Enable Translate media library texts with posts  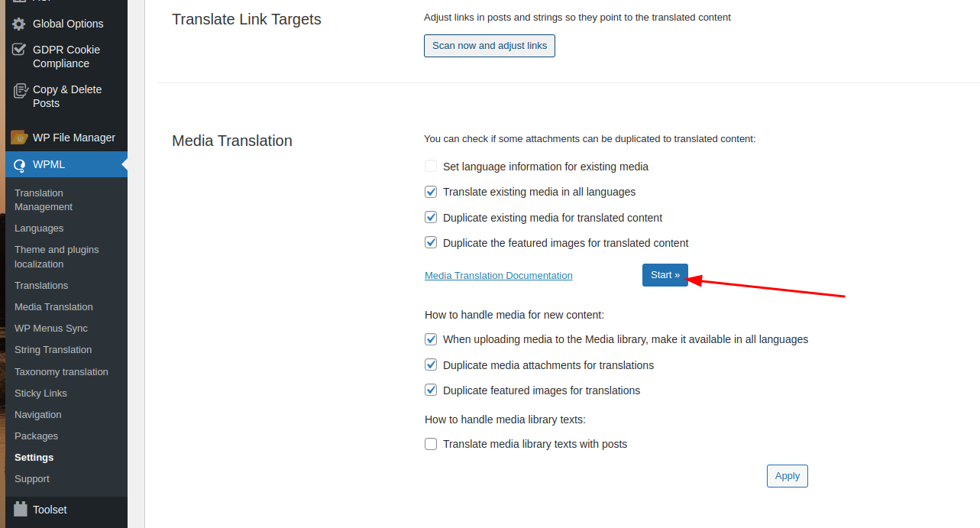[x=431, y=444]
